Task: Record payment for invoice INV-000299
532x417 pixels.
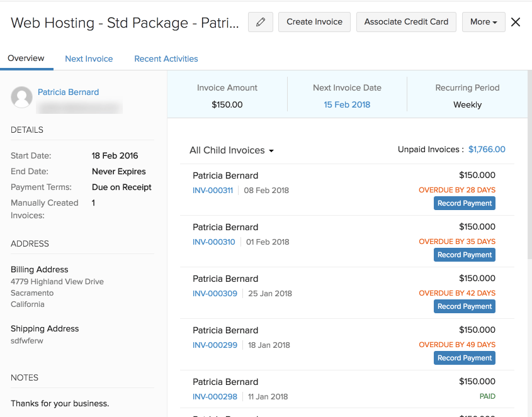Action: (x=464, y=358)
